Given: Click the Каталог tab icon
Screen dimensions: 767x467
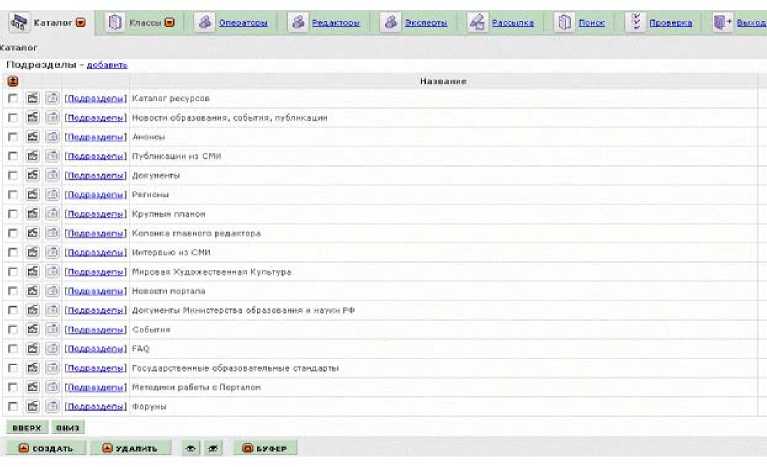Looking at the screenshot, I should (19, 22).
